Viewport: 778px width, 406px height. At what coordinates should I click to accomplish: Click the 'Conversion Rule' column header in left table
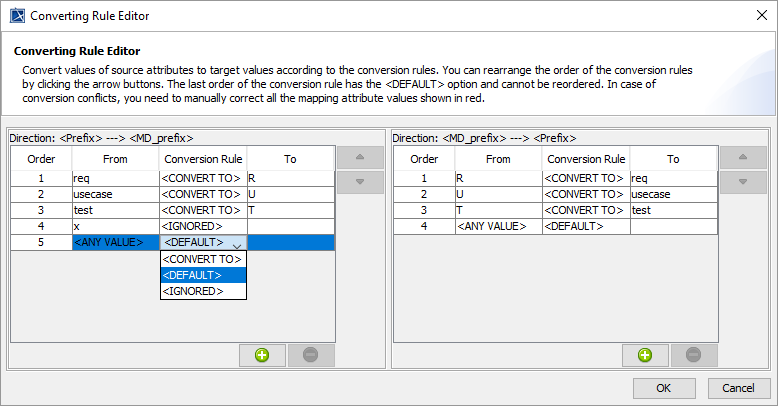[203, 159]
